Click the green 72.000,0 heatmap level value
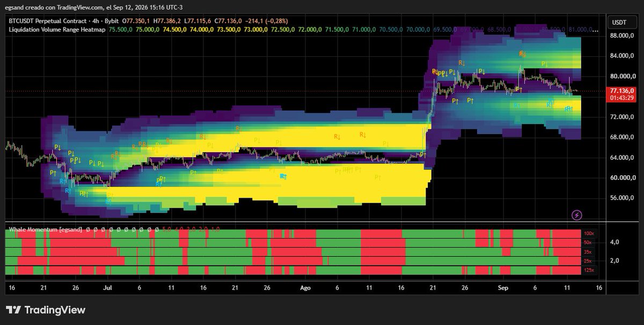This screenshot has width=644, height=325. pos(310,30)
